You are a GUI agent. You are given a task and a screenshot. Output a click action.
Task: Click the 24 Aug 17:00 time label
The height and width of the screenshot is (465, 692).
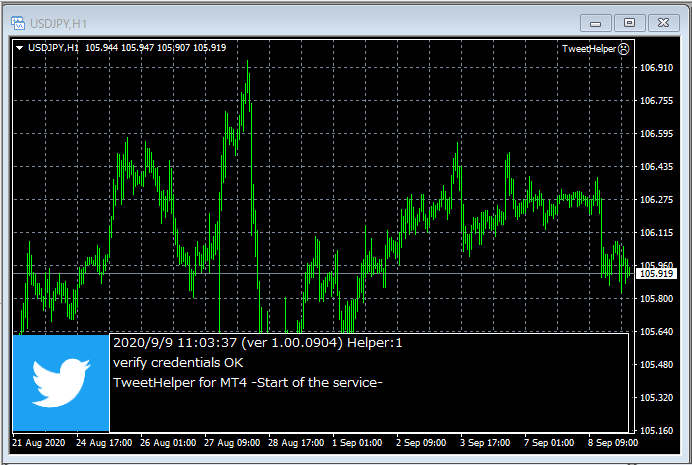[x=104, y=442]
